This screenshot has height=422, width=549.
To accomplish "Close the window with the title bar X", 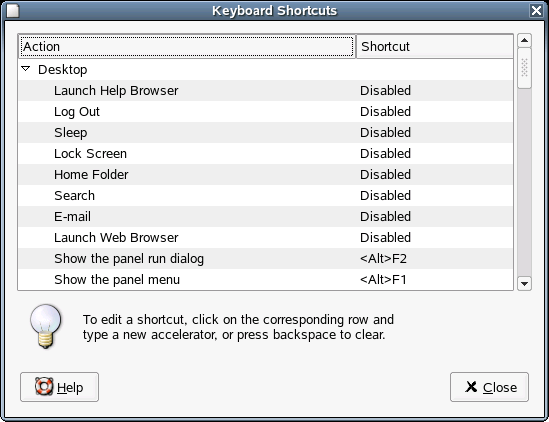I will coord(536,11).
